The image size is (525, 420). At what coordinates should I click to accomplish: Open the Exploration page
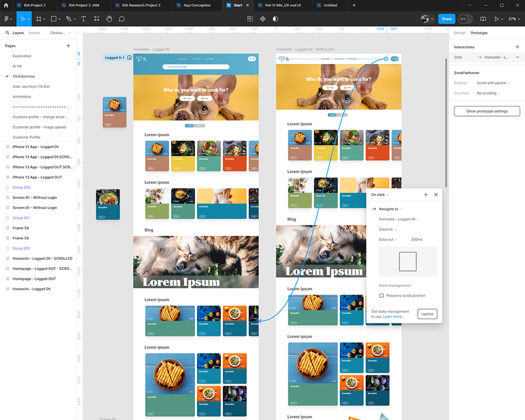point(22,56)
